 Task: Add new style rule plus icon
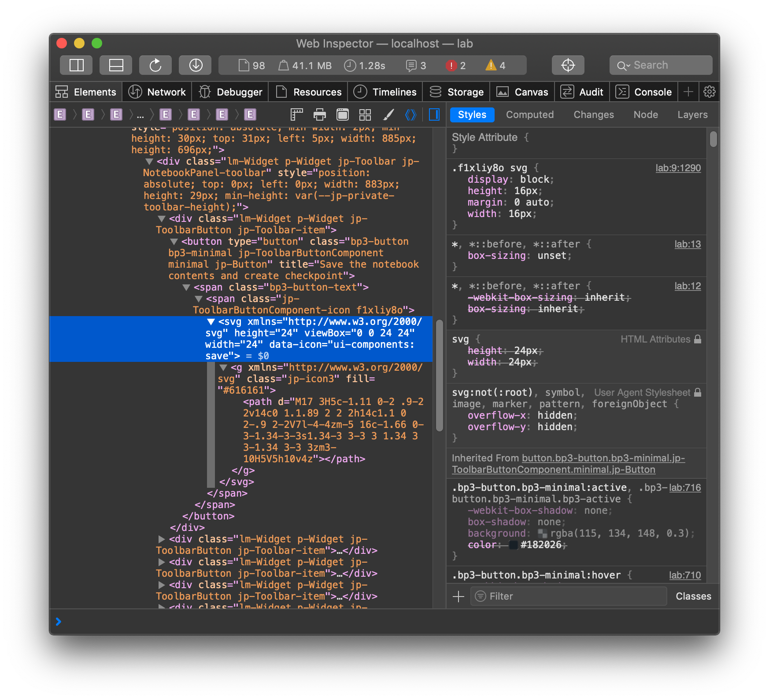[458, 596]
